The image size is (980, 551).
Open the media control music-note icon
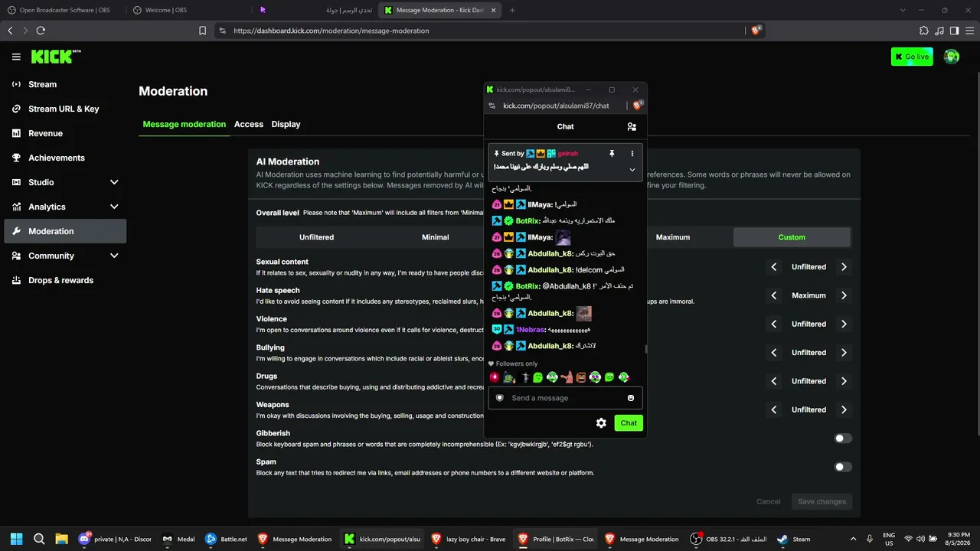pyautogui.click(x=939, y=31)
